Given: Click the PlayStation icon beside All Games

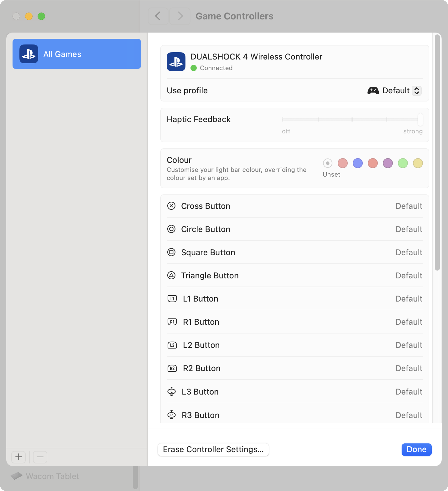Looking at the screenshot, I should click(x=29, y=54).
